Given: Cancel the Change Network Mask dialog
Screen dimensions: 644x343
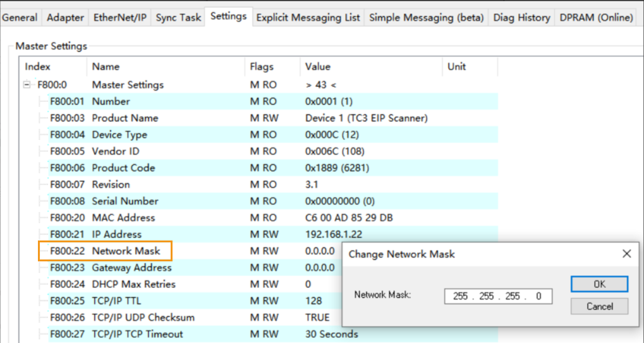Looking at the screenshot, I should coord(598,306).
